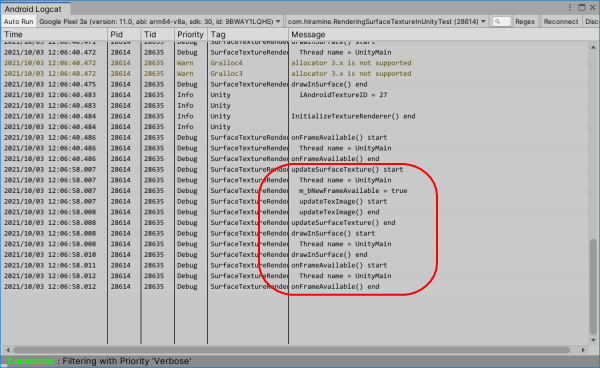Toggle the Regex filter button

click(x=525, y=21)
